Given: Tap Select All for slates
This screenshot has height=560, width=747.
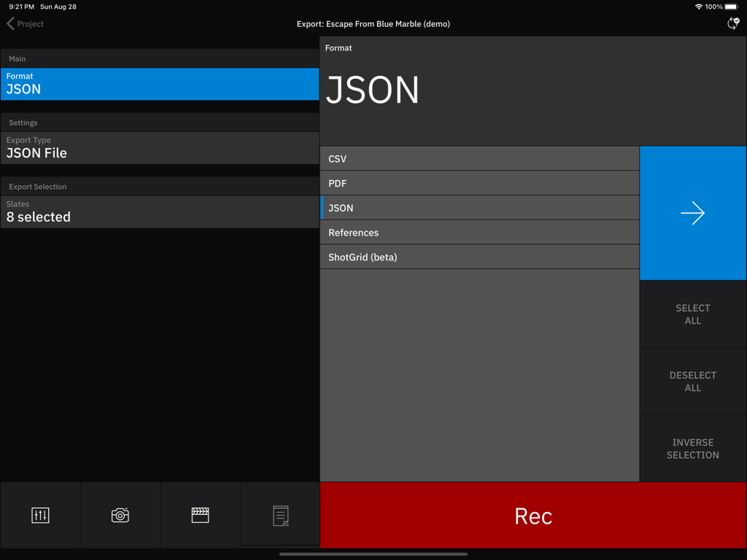Looking at the screenshot, I should point(692,314).
